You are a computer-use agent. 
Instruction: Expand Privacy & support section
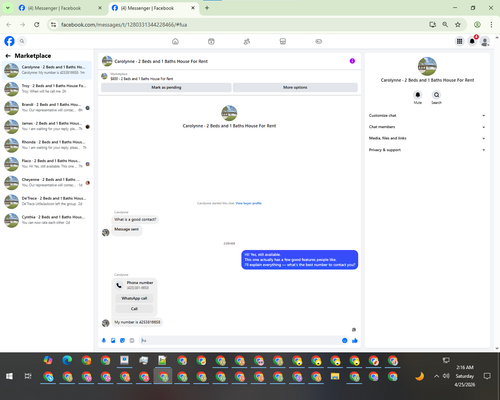[x=427, y=150]
